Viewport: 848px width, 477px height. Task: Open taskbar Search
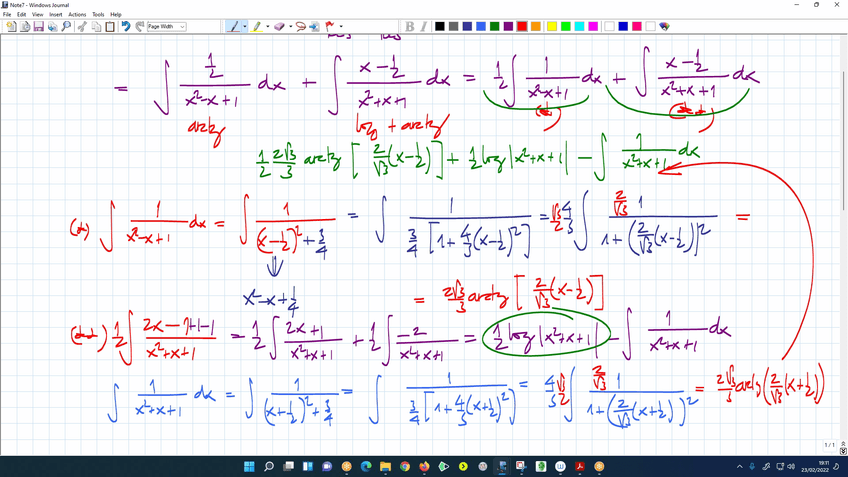coord(269,467)
